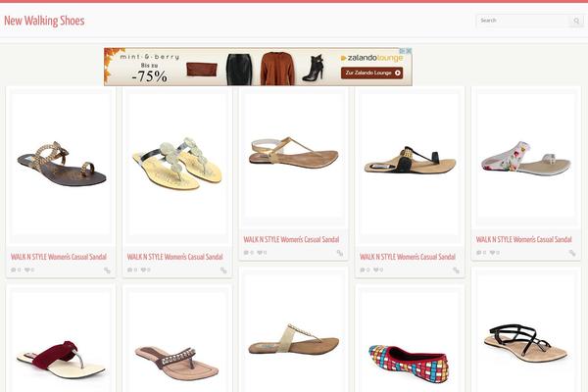This screenshot has width=588, height=392.
Task: Open the title link under the floral print sandal
Action: (x=523, y=239)
